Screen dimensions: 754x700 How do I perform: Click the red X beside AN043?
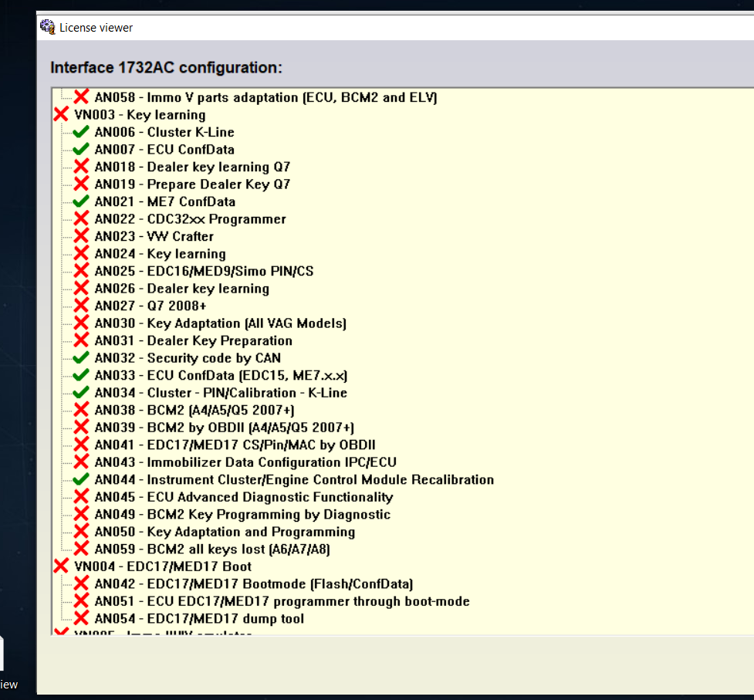[81, 462]
